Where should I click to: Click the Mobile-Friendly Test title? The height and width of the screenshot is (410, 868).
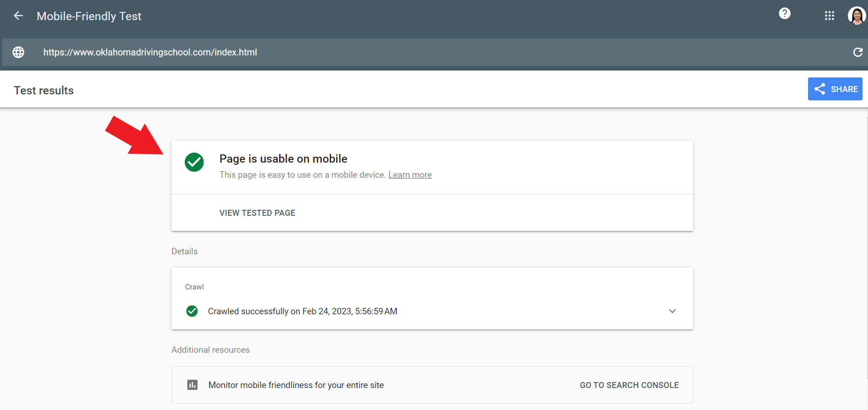click(x=89, y=16)
